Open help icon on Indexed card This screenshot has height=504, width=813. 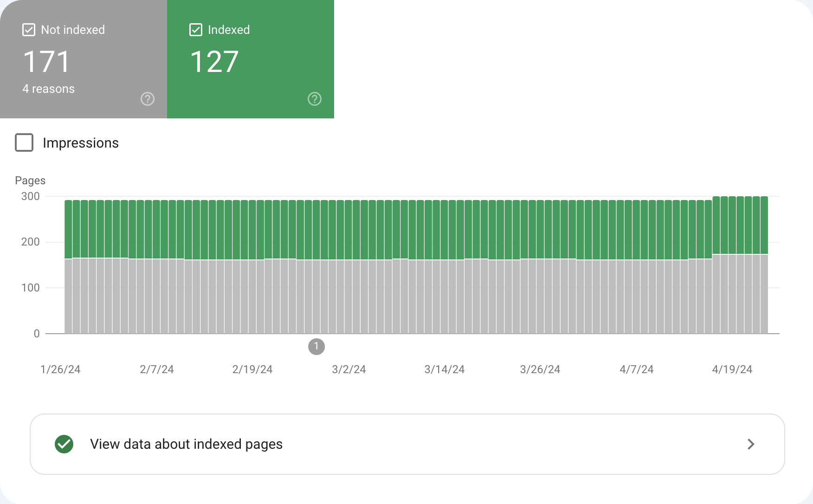tap(315, 99)
